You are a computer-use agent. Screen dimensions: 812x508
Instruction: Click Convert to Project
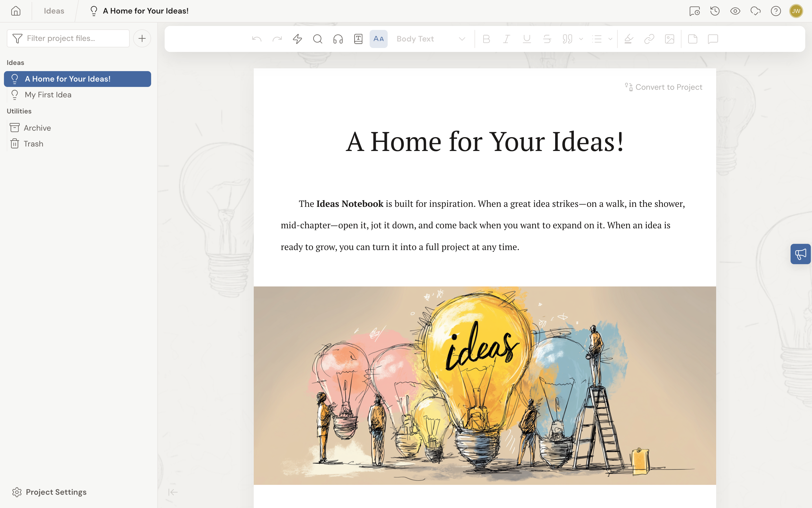(663, 87)
